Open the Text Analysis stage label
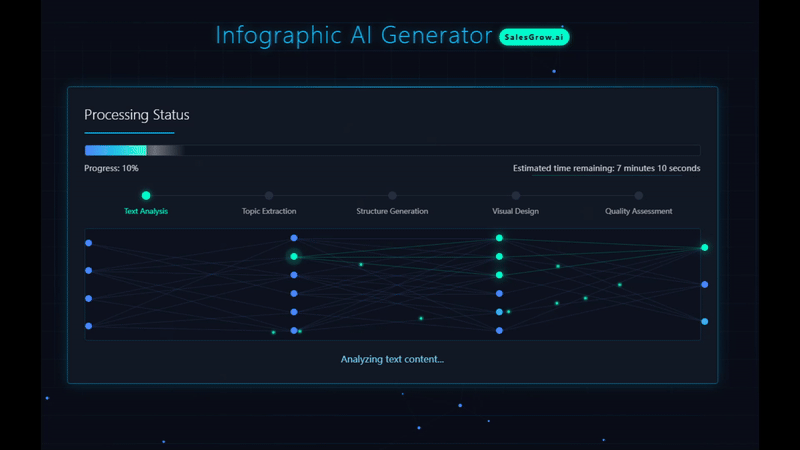The image size is (800, 450). (146, 211)
